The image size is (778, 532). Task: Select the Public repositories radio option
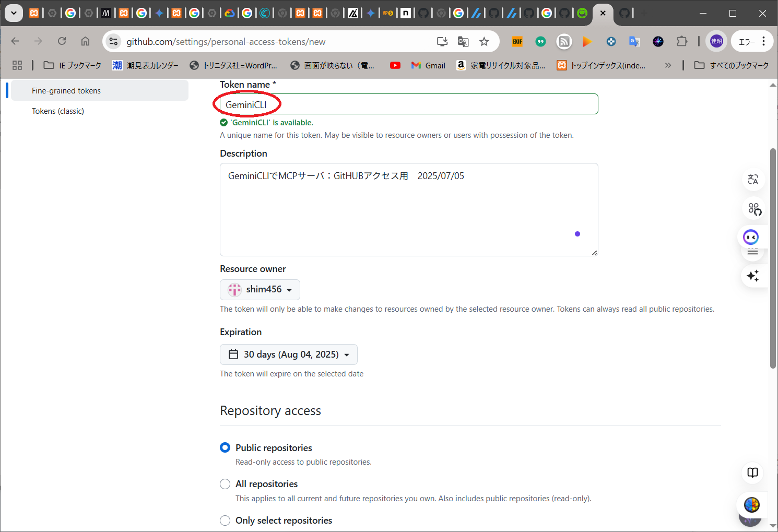click(225, 447)
